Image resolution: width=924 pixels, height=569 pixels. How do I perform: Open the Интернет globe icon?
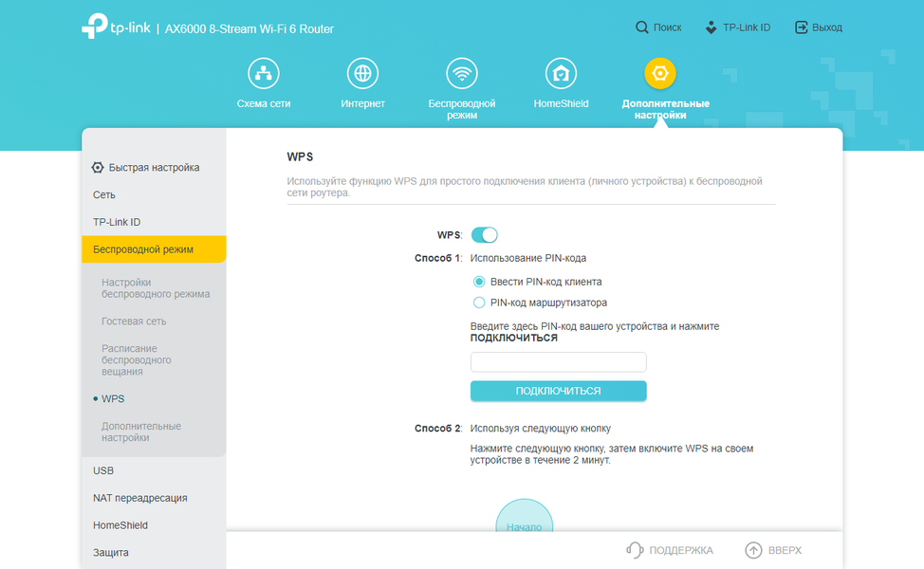(362, 73)
